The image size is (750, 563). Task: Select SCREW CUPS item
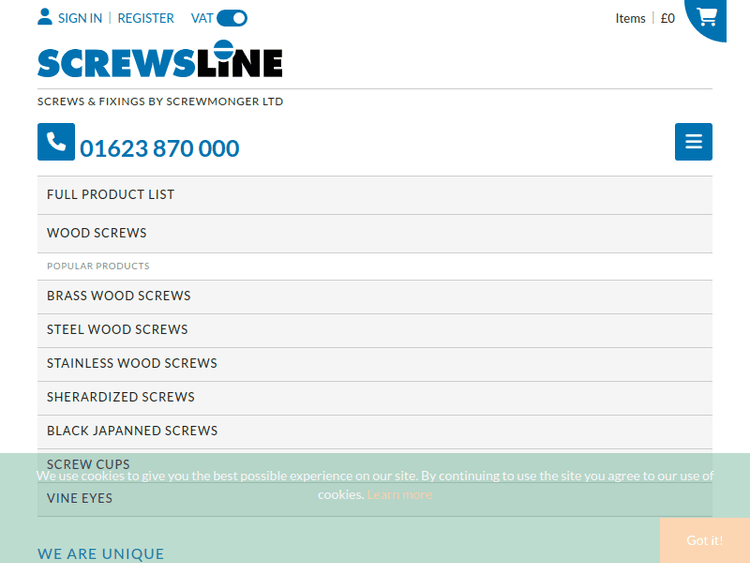pyautogui.click(x=375, y=465)
